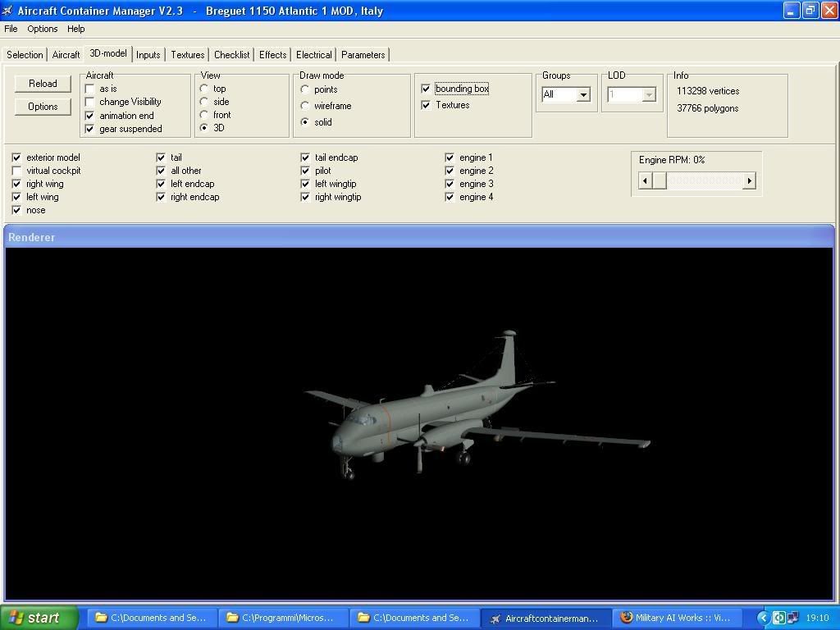The height and width of the screenshot is (630, 840).
Task: Open the LOD dropdown
Action: [x=648, y=95]
